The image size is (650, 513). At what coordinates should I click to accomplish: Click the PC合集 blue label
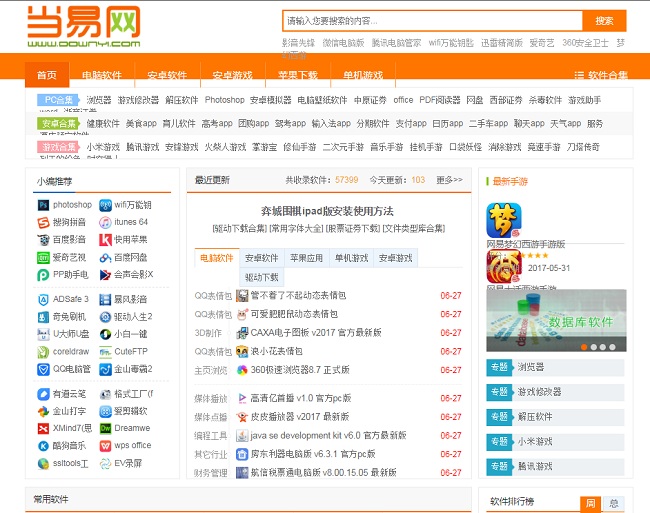pyautogui.click(x=58, y=100)
